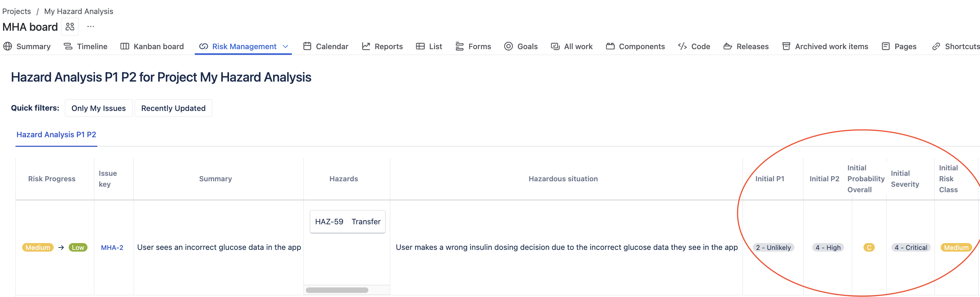Click the Risk Management link icon
Viewport: 980px width, 297px height.
pyautogui.click(x=204, y=46)
